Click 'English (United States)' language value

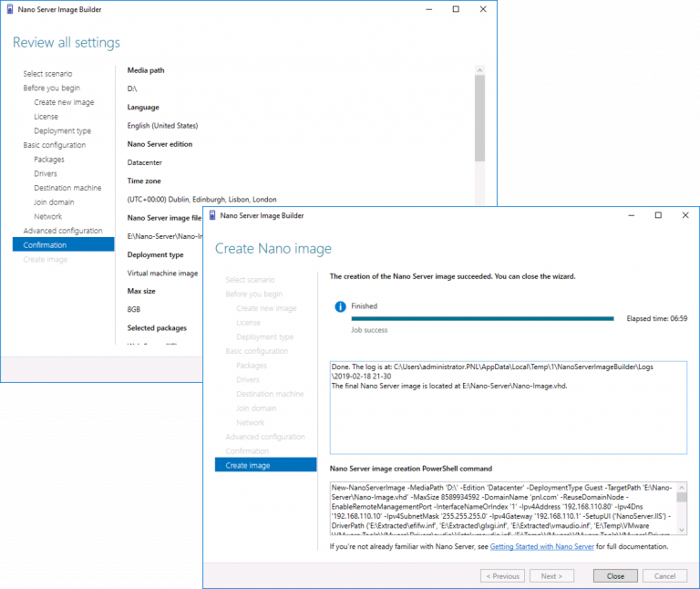tap(162, 126)
